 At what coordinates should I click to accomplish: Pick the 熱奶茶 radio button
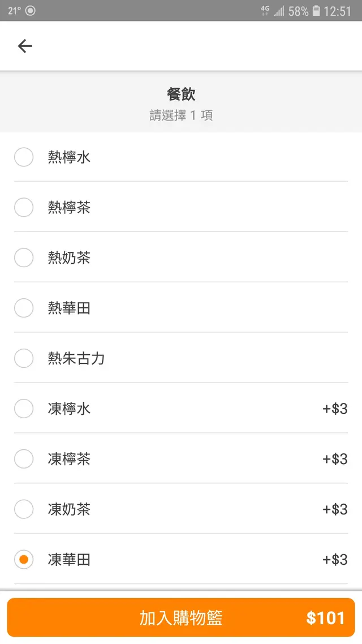click(x=24, y=257)
